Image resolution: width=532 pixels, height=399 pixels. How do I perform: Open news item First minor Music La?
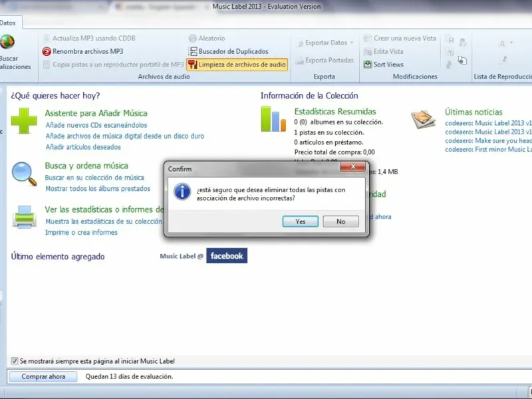coord(488,149)
